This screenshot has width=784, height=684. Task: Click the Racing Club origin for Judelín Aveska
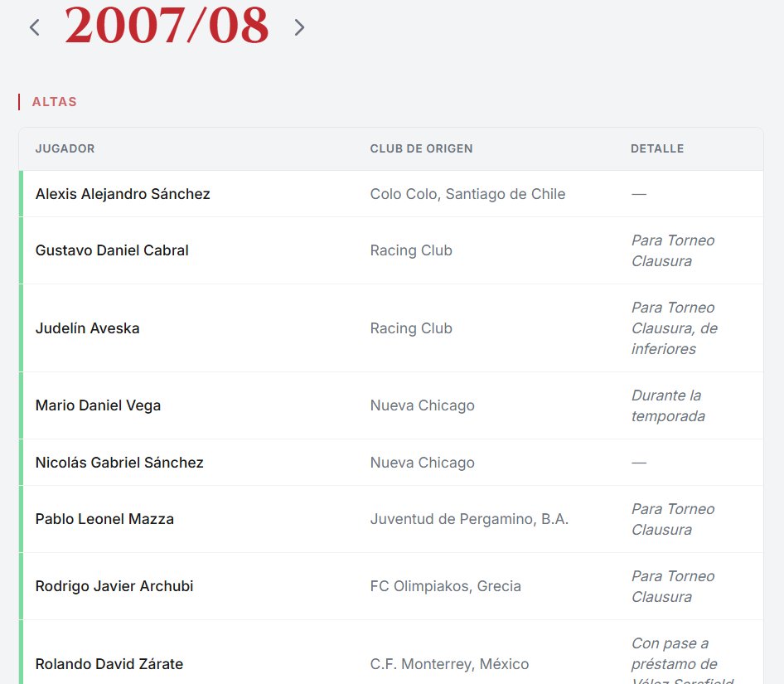point(411,327)
